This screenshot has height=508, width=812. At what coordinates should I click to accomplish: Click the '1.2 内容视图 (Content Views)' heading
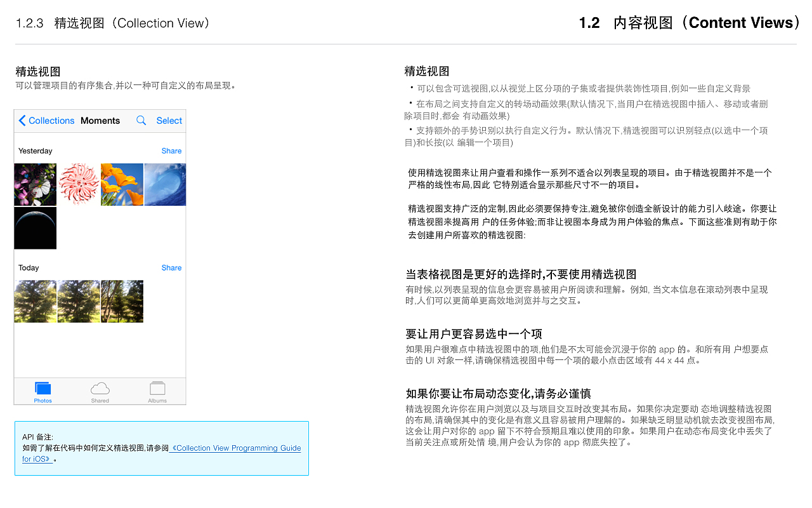pyautogui.click(x=690, y=23)
